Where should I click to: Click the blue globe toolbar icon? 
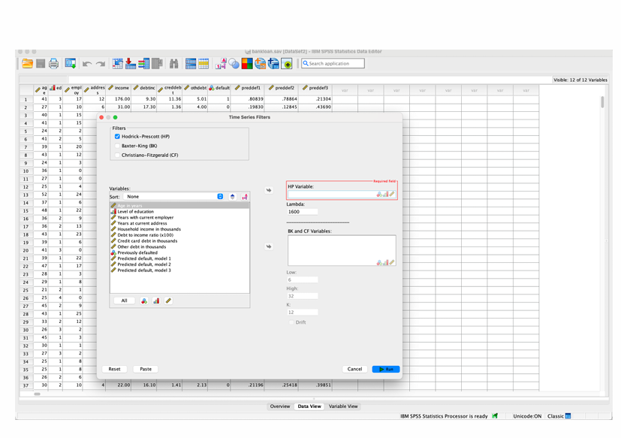274,63
